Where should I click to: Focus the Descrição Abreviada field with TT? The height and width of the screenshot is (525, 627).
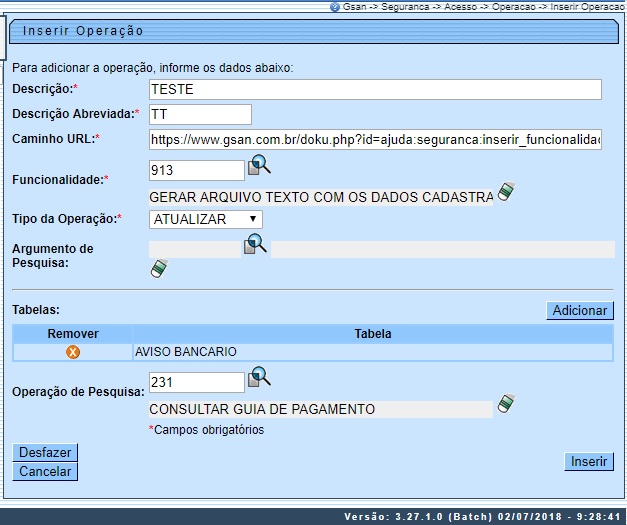pos(200,114)
